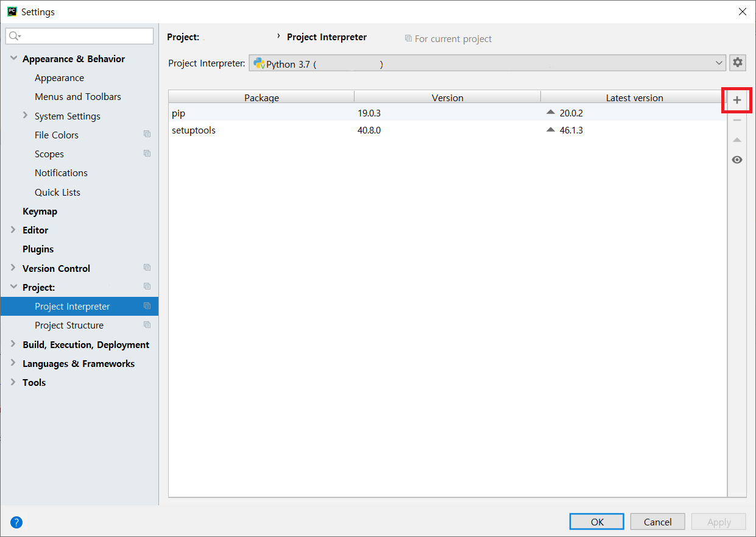Image resolution: width=756 pixels, height=537 pixels.
Task: Click the project-level icon beside Project Structure
Action: (147, 325)
